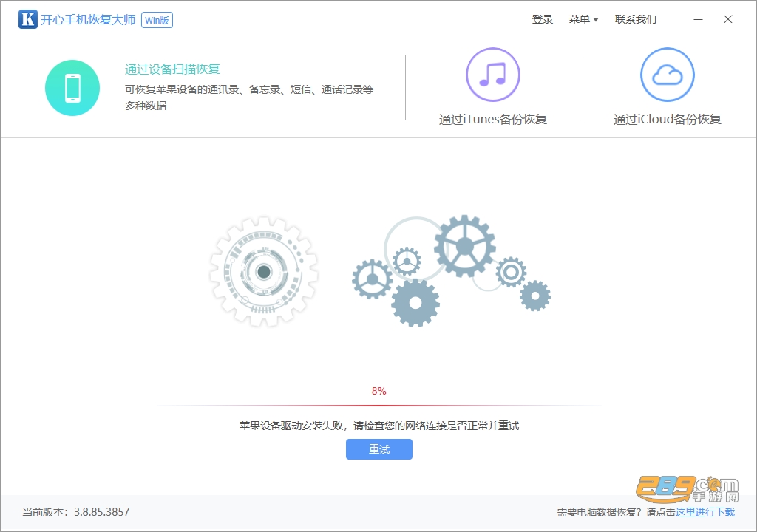
Task: Open the 这里进行下载 download link
Action: (x=705, y=512)
